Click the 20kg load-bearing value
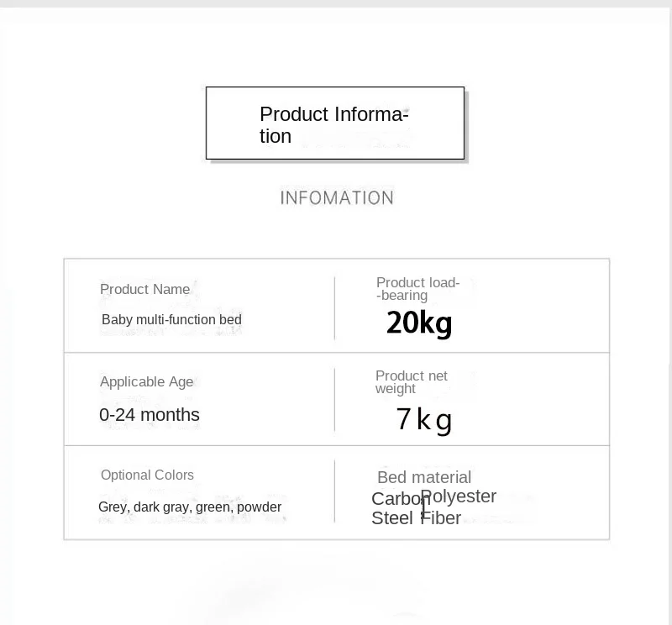The width and height of the screenshot is (672, 625). tap(419, 323)
